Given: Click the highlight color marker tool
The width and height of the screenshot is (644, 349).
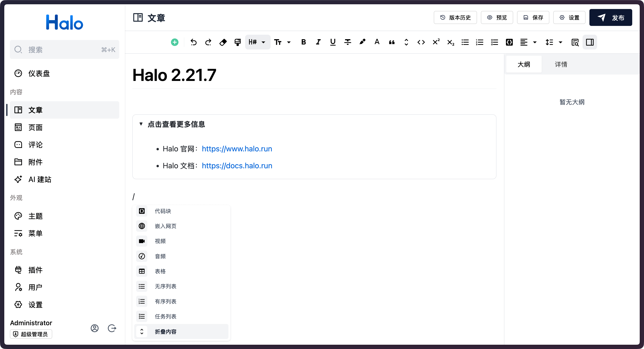Looking at the screenshot, I should click(362, 42).
